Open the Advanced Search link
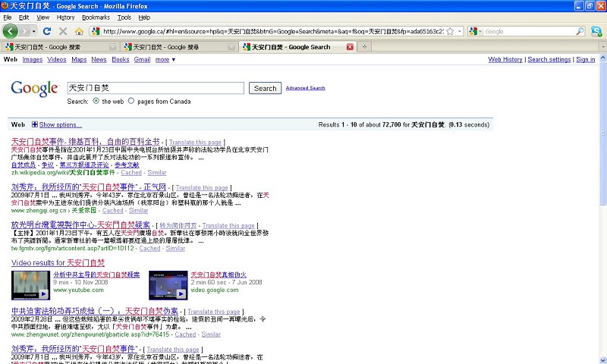The width and height of the screenshot is (607, 364). (305, 88)
